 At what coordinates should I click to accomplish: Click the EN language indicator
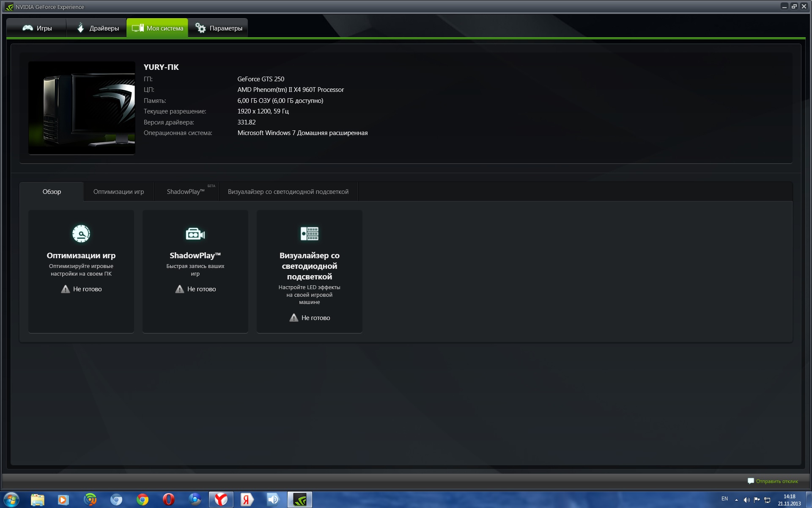click(x=724, y=499)
